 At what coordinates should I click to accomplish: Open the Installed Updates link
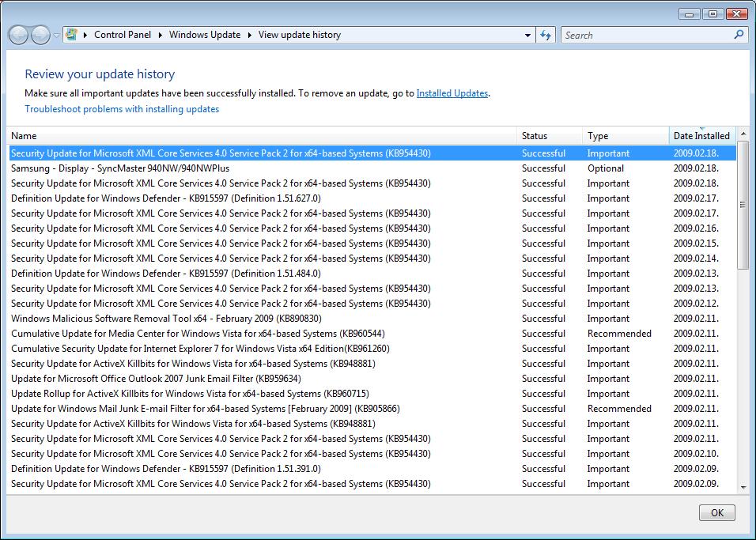(452, 93)
